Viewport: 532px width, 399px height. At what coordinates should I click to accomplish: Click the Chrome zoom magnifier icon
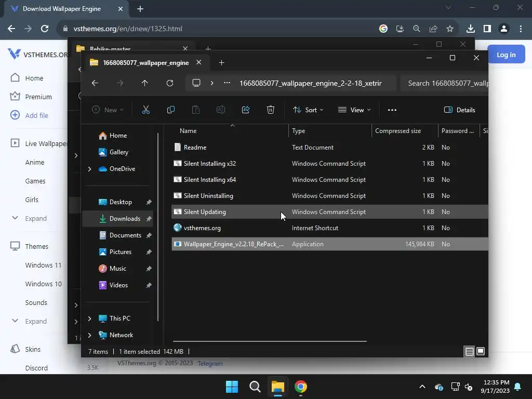tap(416, 29)
